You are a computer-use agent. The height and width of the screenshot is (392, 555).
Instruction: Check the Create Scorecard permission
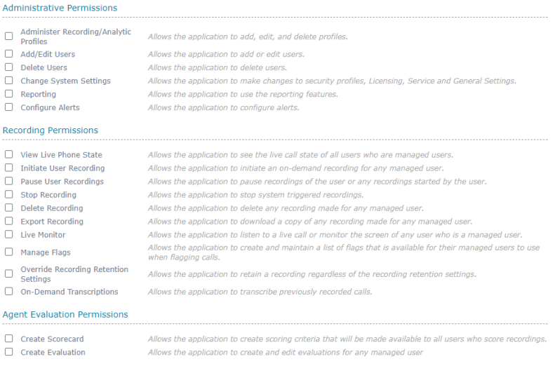pos(8,339)
